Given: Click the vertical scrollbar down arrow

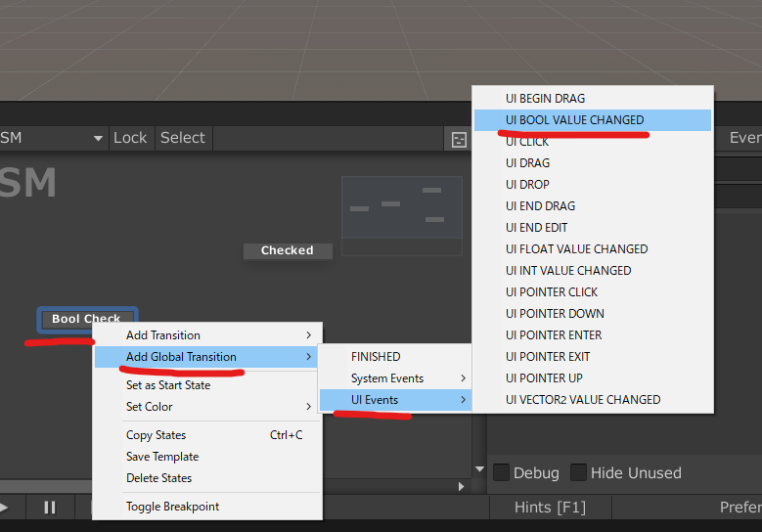Looking at the screenshot, I should [479, 469].
